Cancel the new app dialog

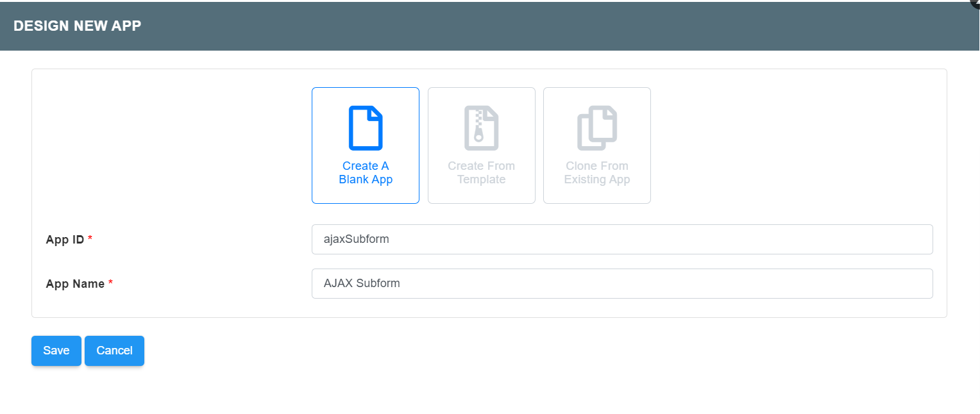point(114,351)
